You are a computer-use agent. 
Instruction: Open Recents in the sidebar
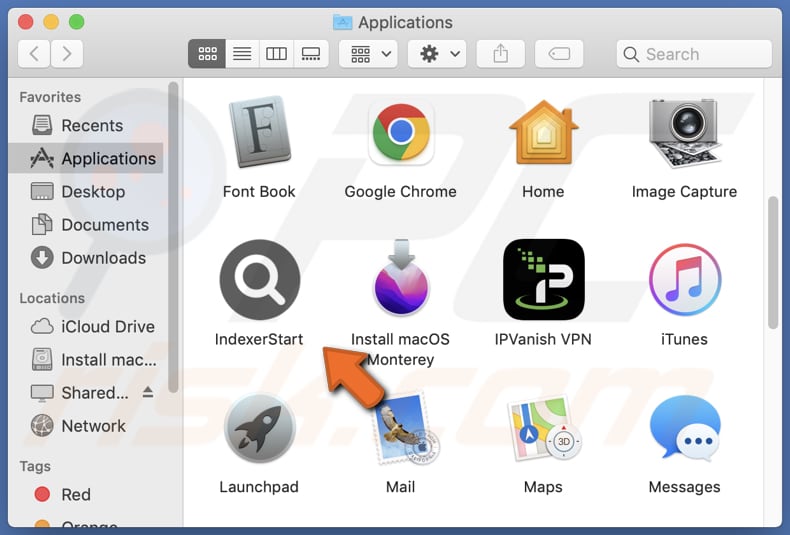click(x=86, y=125)
